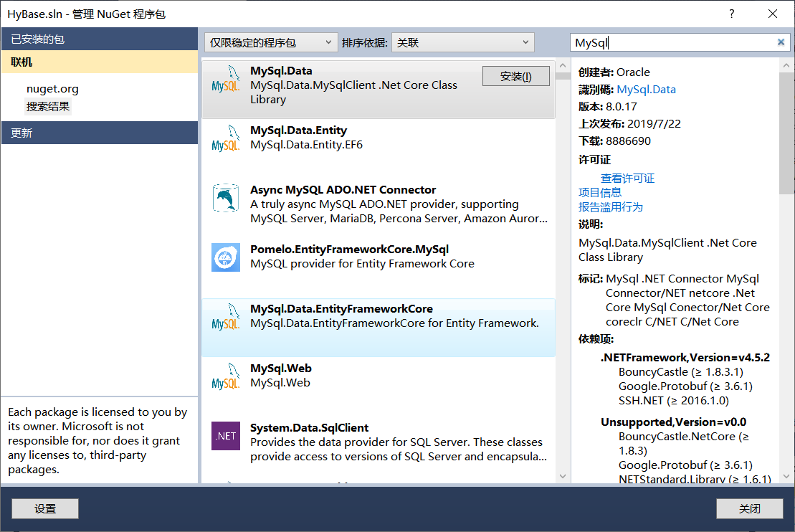Click the package list scrollbar thumb

(563, 76)
